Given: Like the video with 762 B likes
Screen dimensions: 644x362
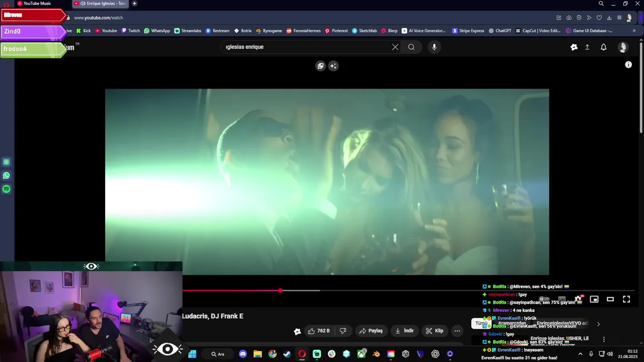Looking at the screenshot, I should click(318, 331).
